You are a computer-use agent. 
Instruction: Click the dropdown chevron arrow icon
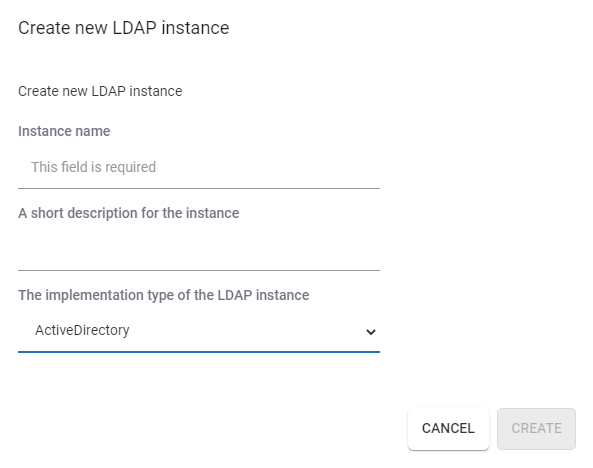371,332
